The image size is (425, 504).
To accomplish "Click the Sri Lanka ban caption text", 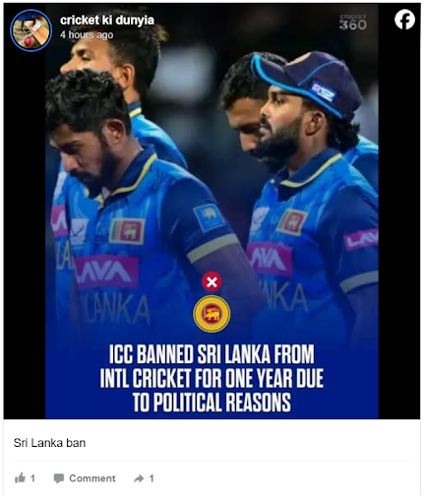I will pos(49,443).
